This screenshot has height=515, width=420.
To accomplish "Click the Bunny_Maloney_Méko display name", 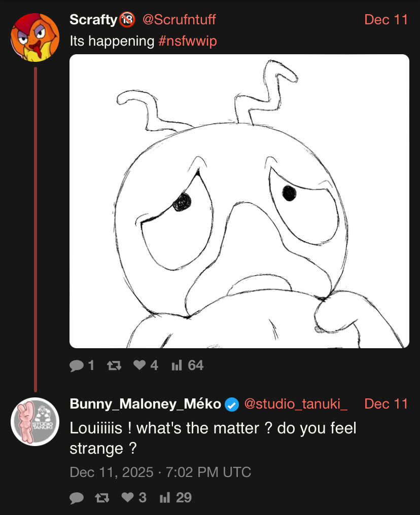I will [x=145, y=404].
